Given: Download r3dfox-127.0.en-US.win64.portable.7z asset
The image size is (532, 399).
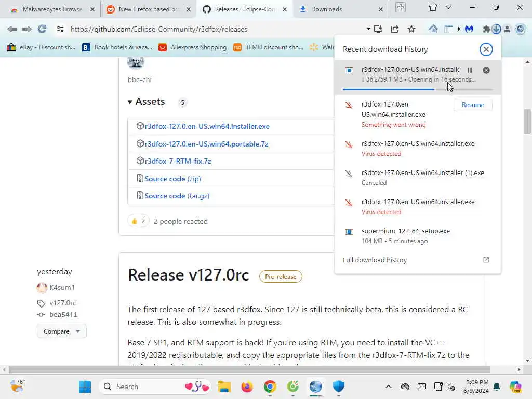Looking at the screenshot, I should [x=206, y=144].
